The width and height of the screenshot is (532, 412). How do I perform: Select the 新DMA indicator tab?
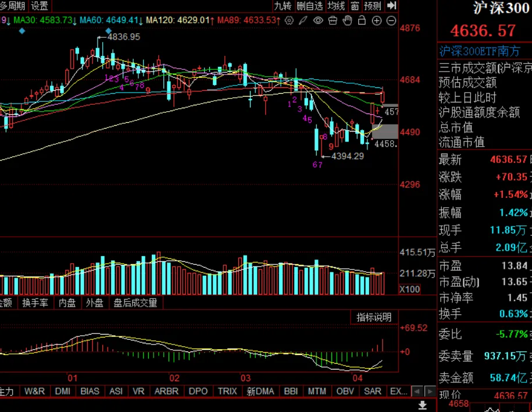coord(260,391)
